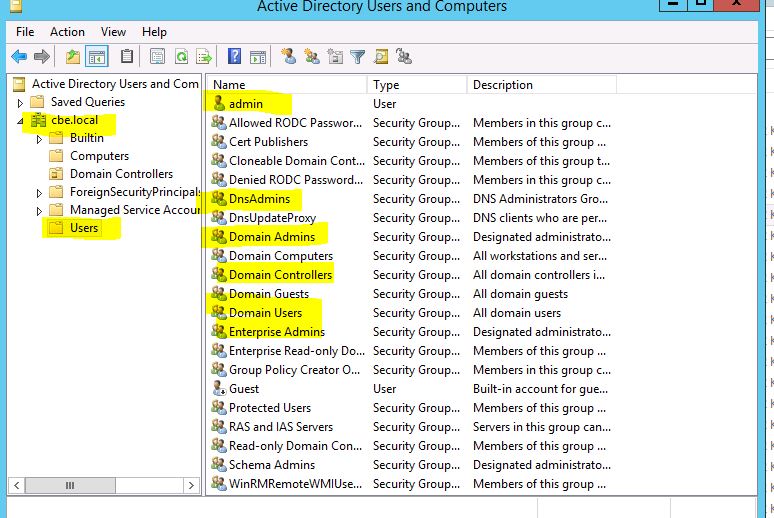Viewport: 774px width, 518px height.
Task: Toggle Show/Hide Action Pane toolbar icon
Action: (x=258, y=57)
